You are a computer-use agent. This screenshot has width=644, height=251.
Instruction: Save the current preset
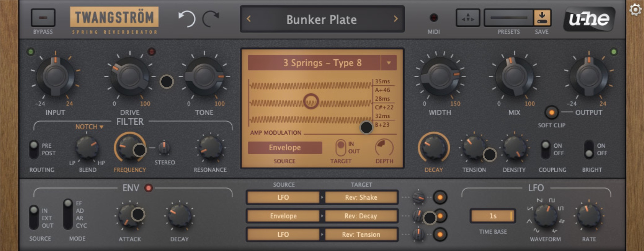point(542,18)
